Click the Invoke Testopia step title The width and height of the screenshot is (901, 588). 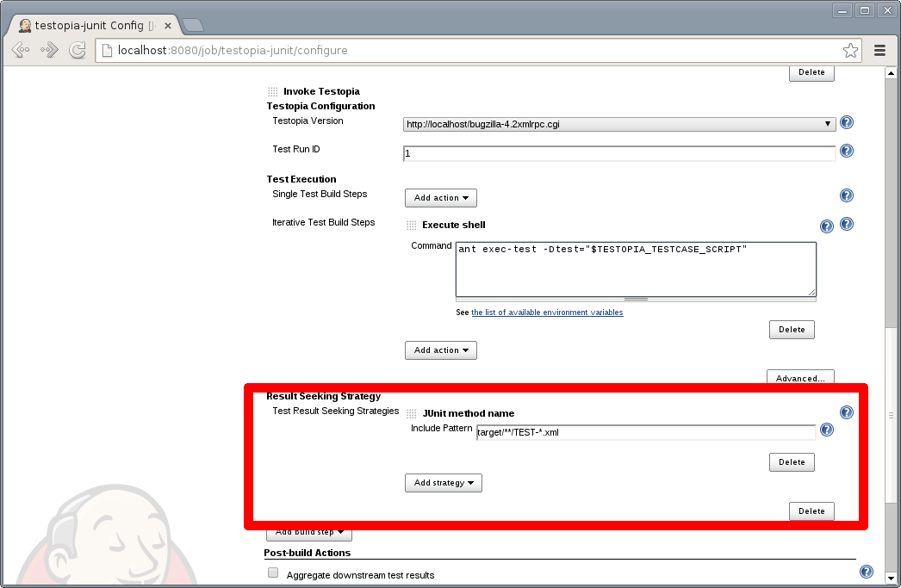point(322,91)
